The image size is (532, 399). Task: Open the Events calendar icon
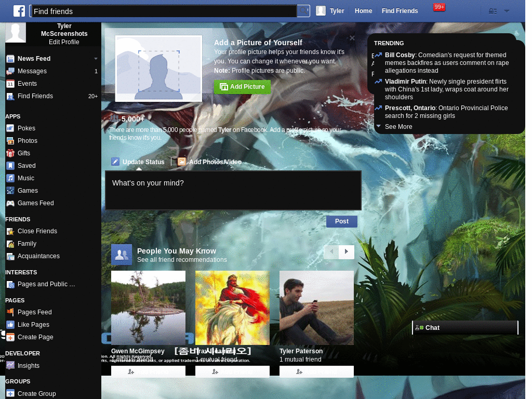click(10, 84)
